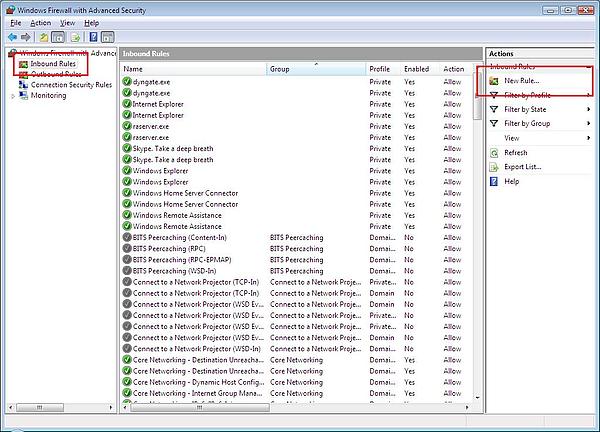Click the console tree horizontal scrollbar thumb
The width and height of the screenshot is (600, 432).
(40, 408)
